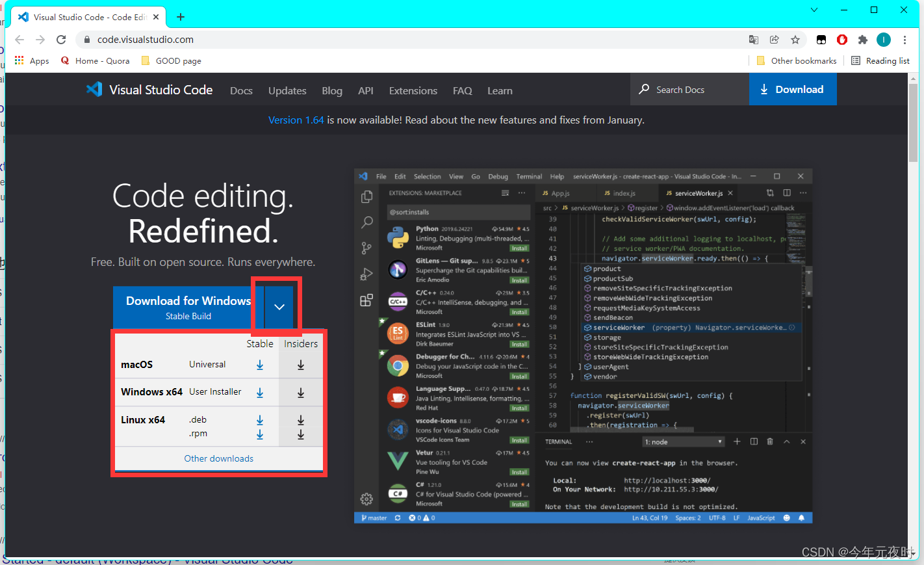The height and width of the screenshot is (565, 924).
Task: Click Download for Windows Stable Build
Action: pos(188,307)
